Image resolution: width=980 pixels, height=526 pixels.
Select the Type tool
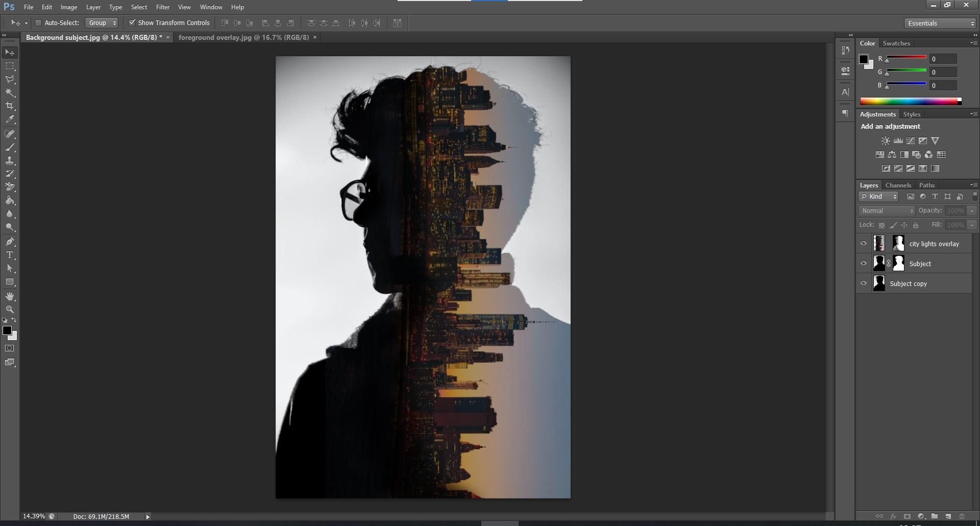tap(10, 255)
